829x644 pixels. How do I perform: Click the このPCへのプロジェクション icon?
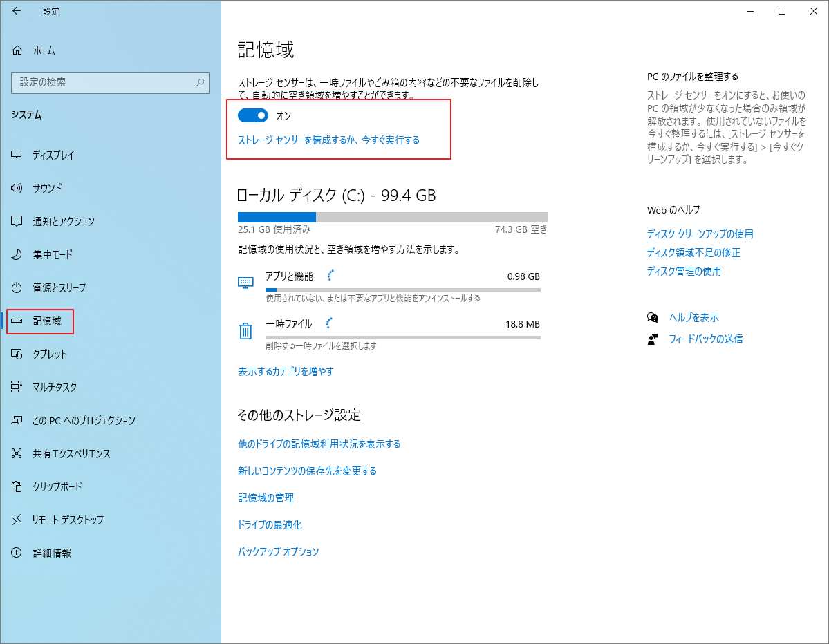coord(17,420)
